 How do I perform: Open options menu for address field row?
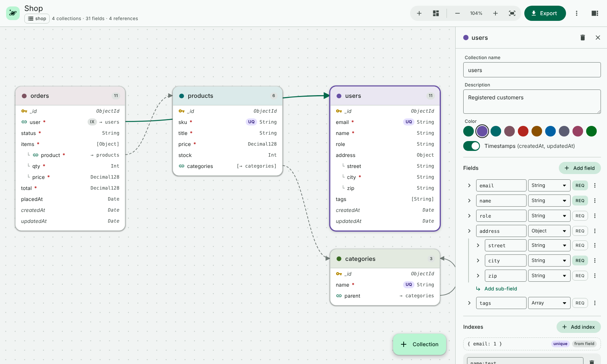pos(595,231)
